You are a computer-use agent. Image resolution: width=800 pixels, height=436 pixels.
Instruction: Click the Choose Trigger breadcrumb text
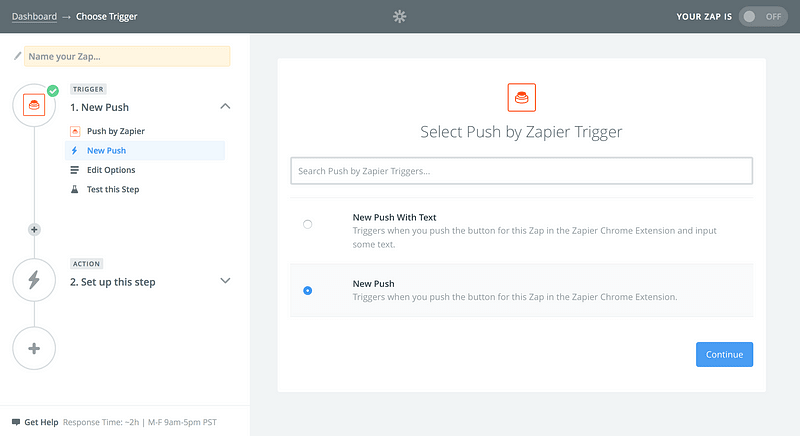[107, 16]
